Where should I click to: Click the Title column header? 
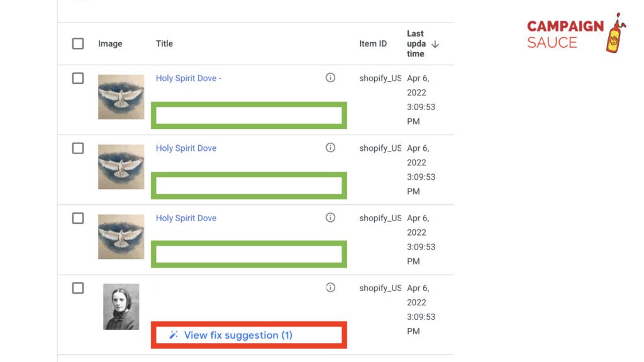point(164,43)
